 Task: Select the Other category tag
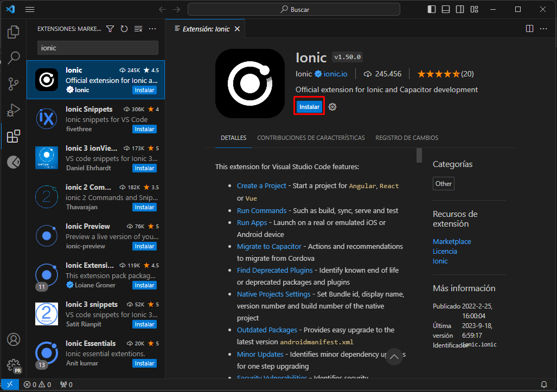click(443, 184)
